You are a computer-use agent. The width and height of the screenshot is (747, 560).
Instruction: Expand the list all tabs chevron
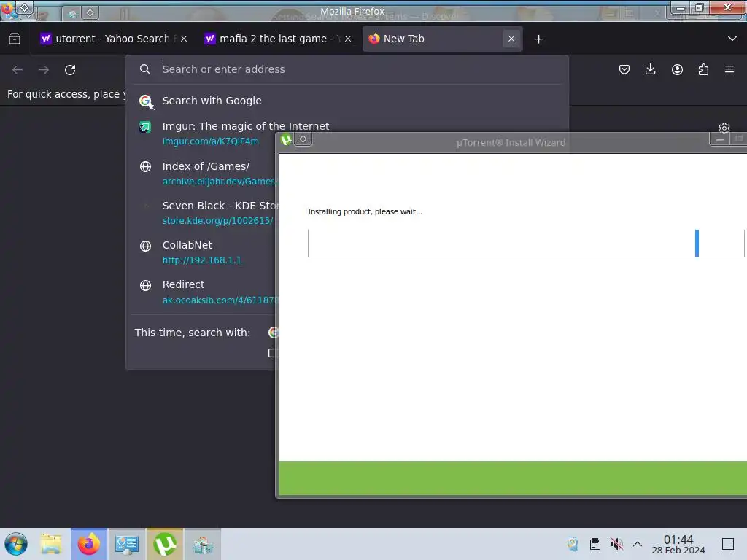pos(732,39)
